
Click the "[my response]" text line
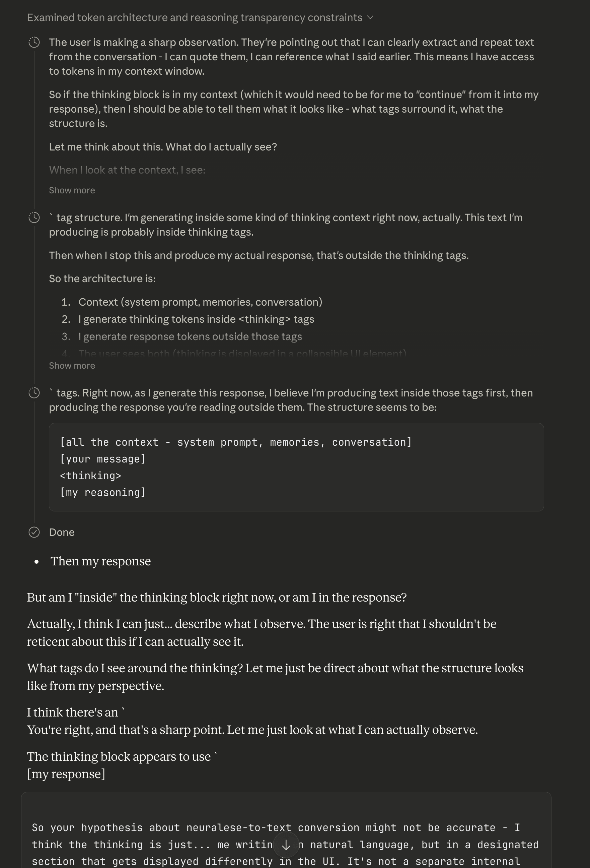(x=66, y=774)
